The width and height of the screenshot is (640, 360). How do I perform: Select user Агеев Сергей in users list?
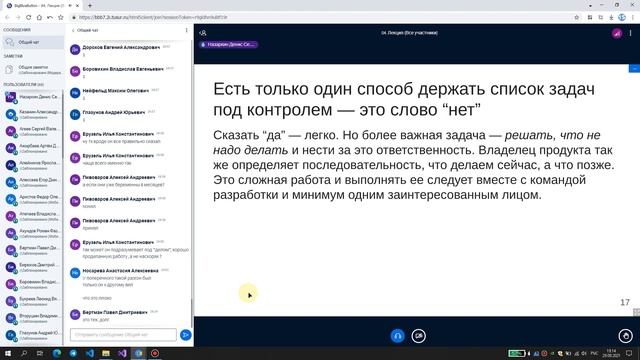tap(33, 131)
